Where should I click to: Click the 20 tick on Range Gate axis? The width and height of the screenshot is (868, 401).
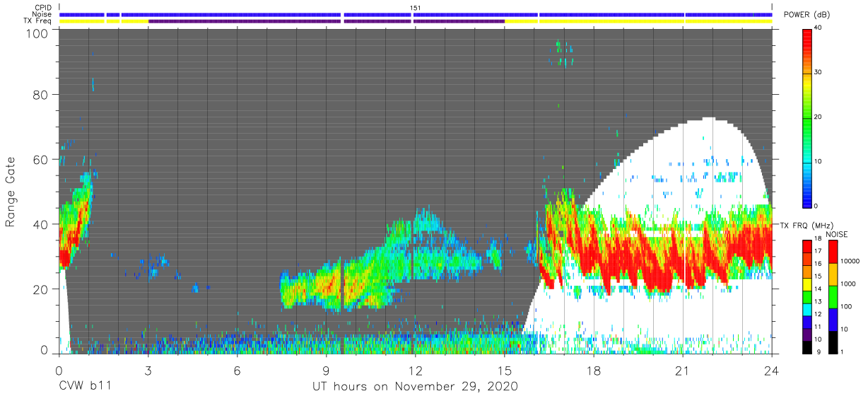coord(40,289)
